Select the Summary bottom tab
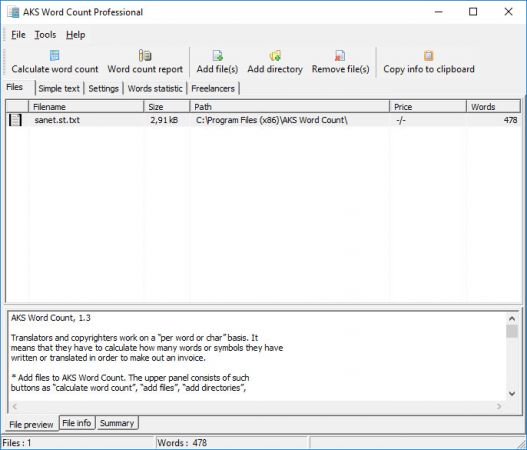Screen dimensions: 527x450 click(x=117, y=423)
